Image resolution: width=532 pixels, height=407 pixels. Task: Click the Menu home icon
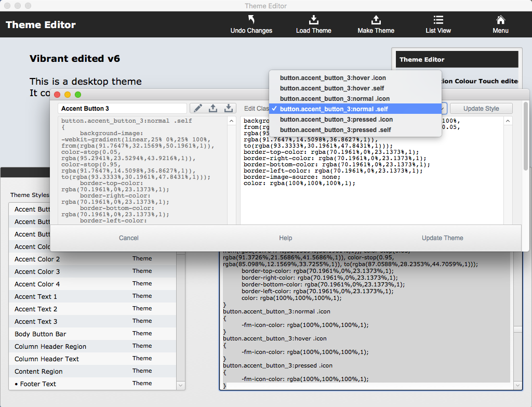pyautogui.click(x=500, y=20)
